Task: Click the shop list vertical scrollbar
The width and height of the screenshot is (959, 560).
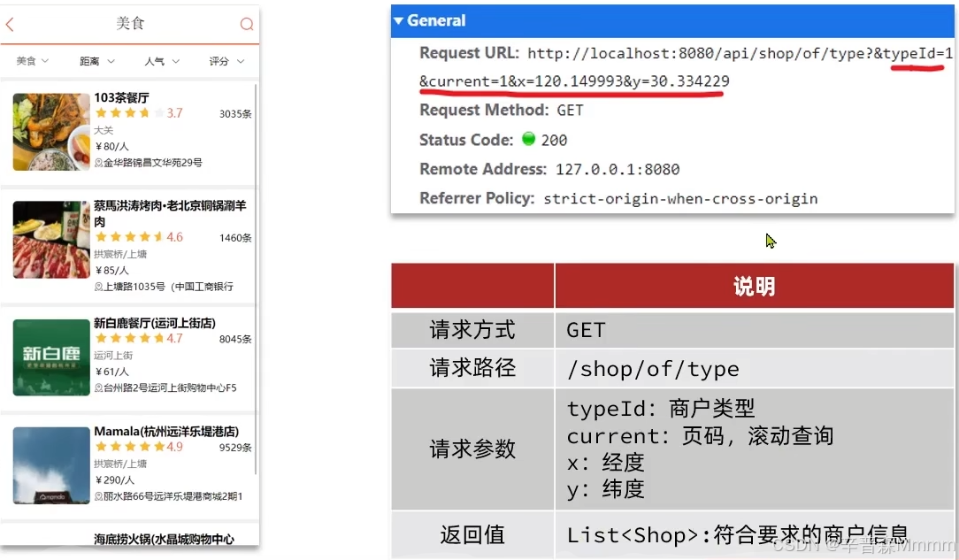Action: point(255,278)
